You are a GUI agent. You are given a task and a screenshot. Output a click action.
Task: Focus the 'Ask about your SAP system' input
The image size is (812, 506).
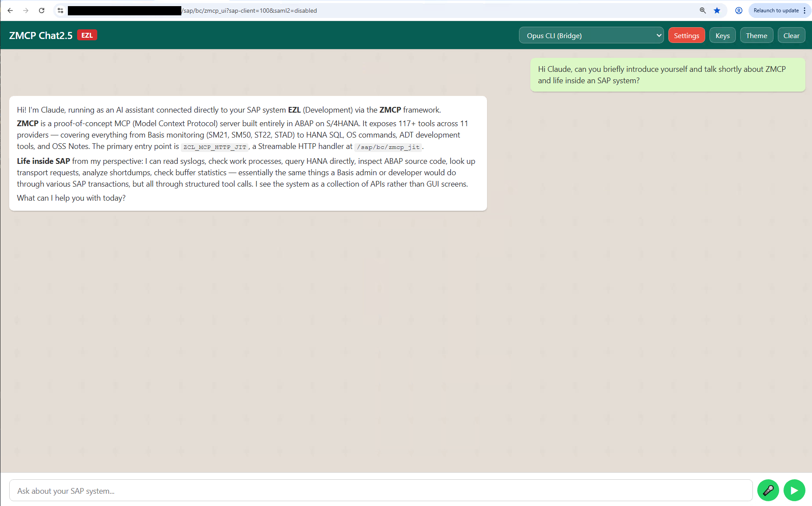tap(381, 491)
